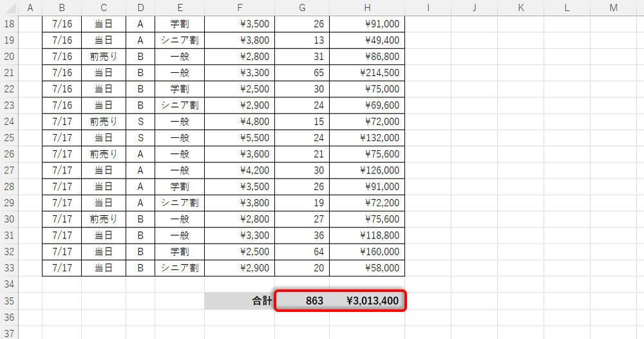Click ¥72,000 cell in row 24
Viewport: 644px width, 339px height.
click(367, 122)
